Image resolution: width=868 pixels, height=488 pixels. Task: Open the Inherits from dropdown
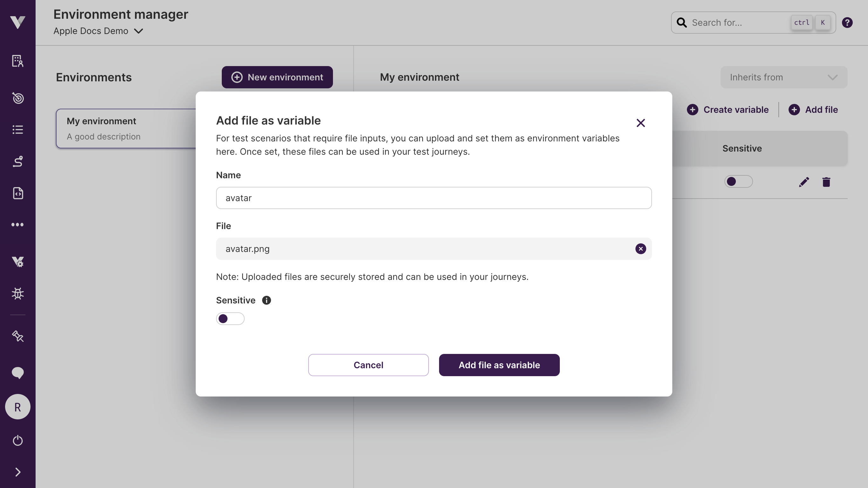[x=783, y=77]
